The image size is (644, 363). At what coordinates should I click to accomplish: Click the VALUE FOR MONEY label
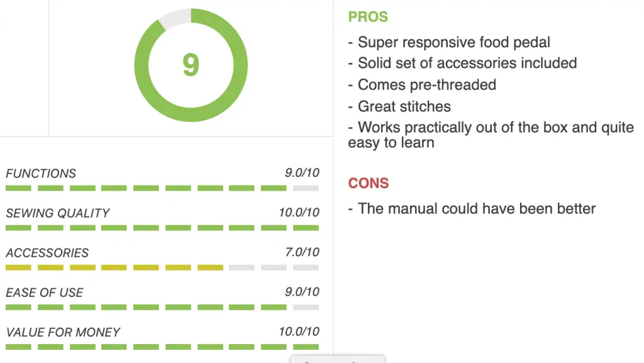(x=63, y=332)
